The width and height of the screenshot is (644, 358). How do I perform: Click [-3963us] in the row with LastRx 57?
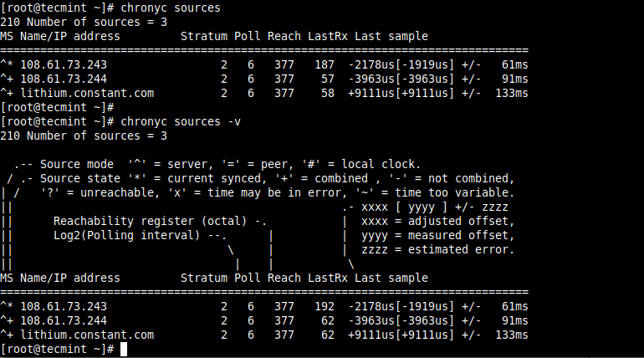pyautogui.click(x=425, y=79)
